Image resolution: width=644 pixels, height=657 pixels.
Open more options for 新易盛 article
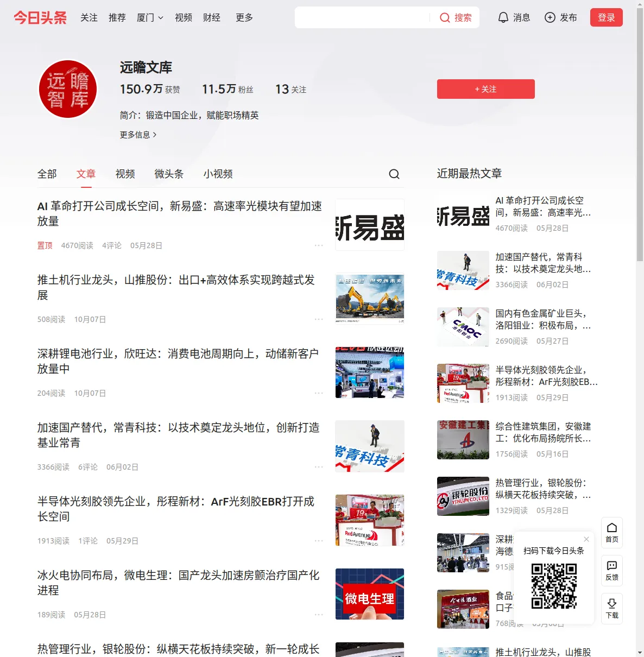(x=319, y=245)
